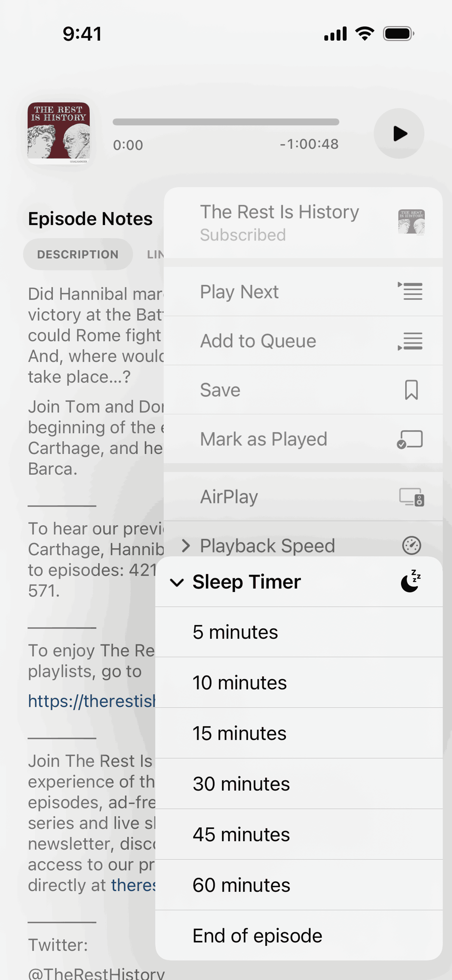
Task: Tap the play button
Action: coord(399,134)
